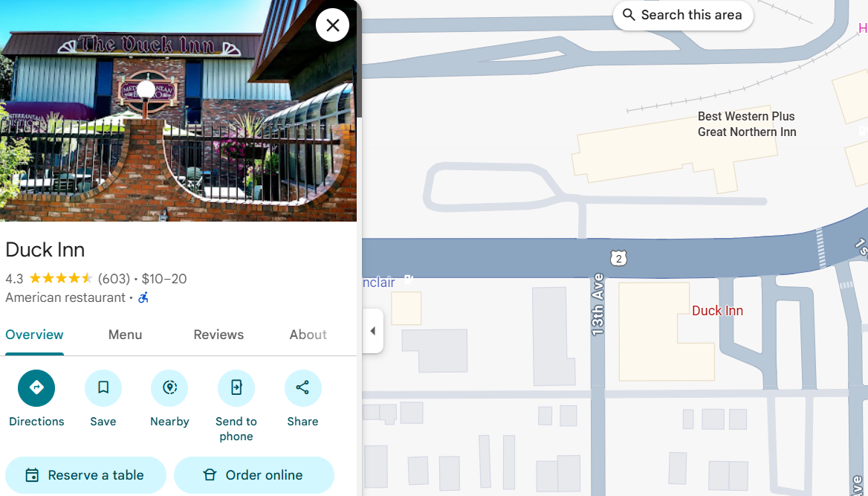Open the Nearby places search
Viewport: 868px width, 496px height.
pyautogui.click(x=169, y=388)
